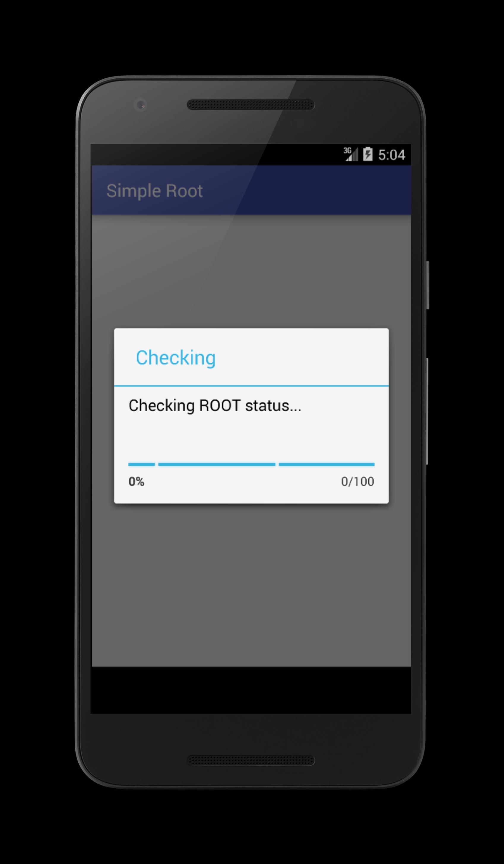Click the middle progress bar segment
The height and width of the screenshot is (864, 504).
[x=217, y=464]
